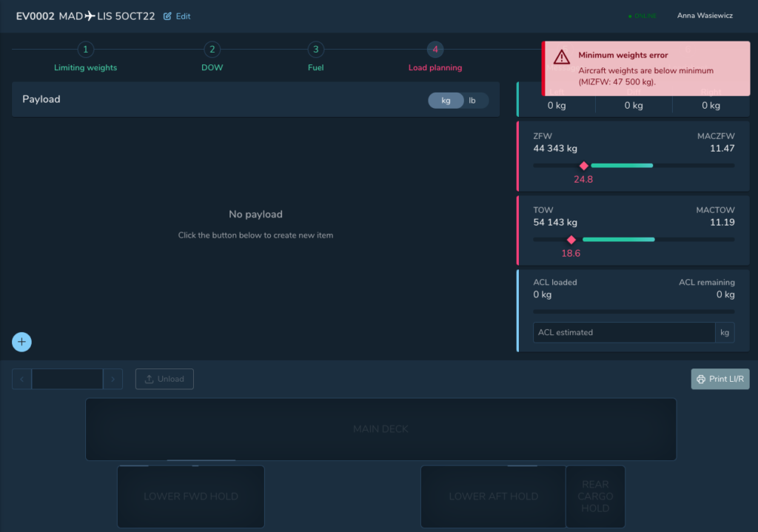
Task: Select the LOWER FWD HOLD compartment
Action: (191, 496)
